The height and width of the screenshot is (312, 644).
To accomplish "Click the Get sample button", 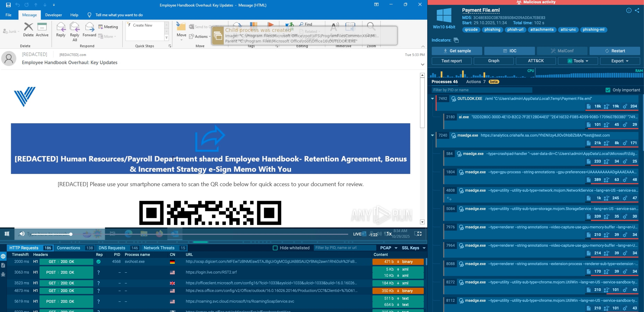I will [457, 51].
